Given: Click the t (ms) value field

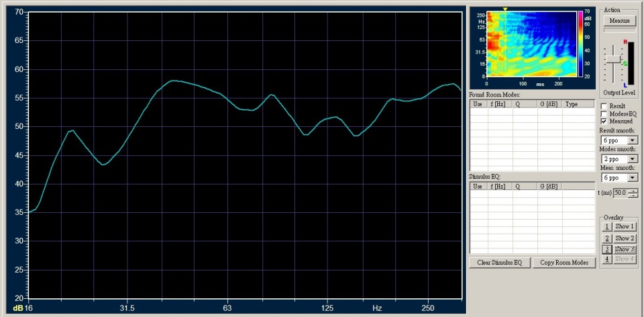Looking at the screenshot, I should 621,193.
